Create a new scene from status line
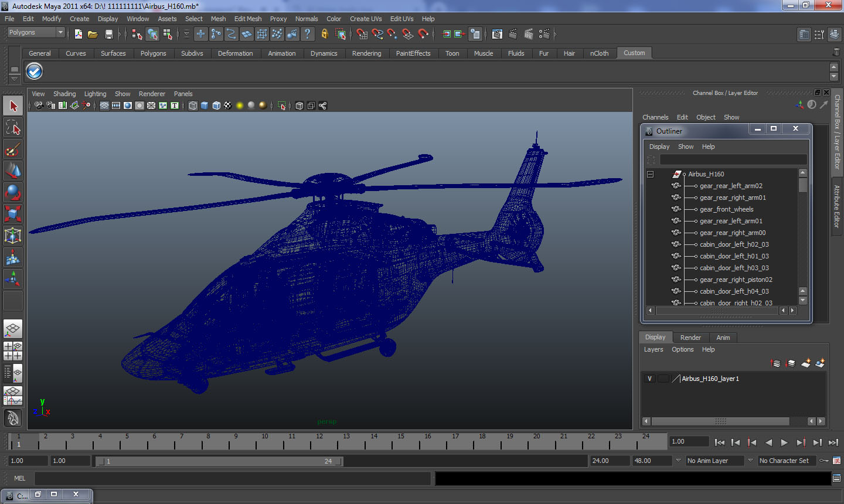Screen dimensions: 844x504 tap(79, 34)
